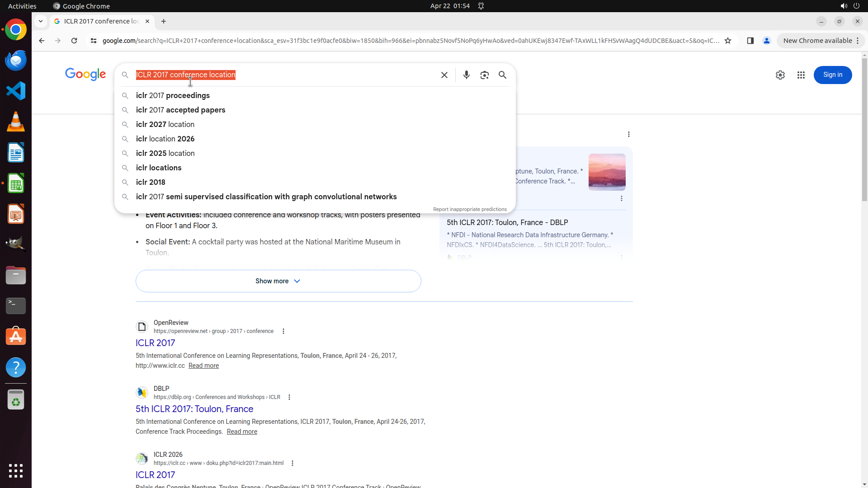Open the Terminal from the dock
The height and width of the screenshot is (488, 868).
coord(16,306)
